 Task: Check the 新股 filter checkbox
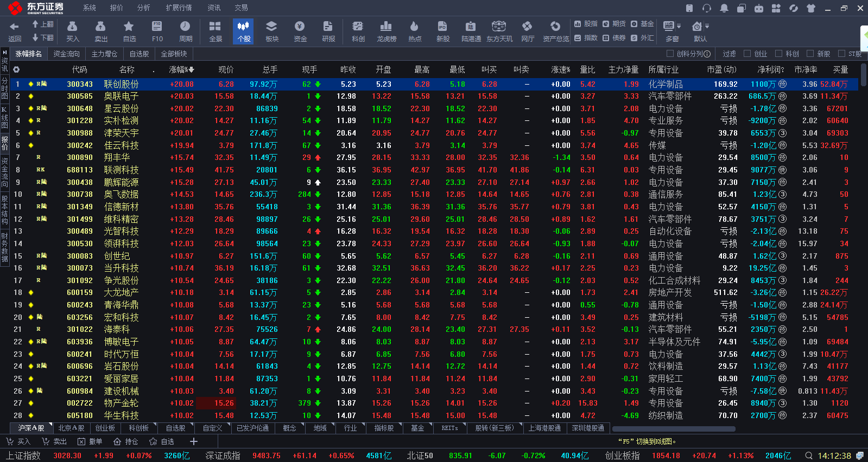coord(810,54)
